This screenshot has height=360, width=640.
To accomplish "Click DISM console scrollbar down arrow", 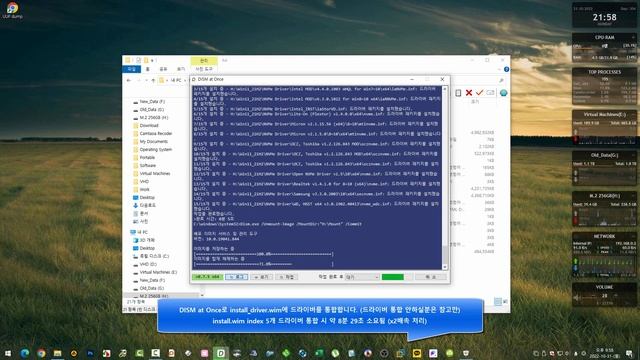I will [x=445, y=267].
